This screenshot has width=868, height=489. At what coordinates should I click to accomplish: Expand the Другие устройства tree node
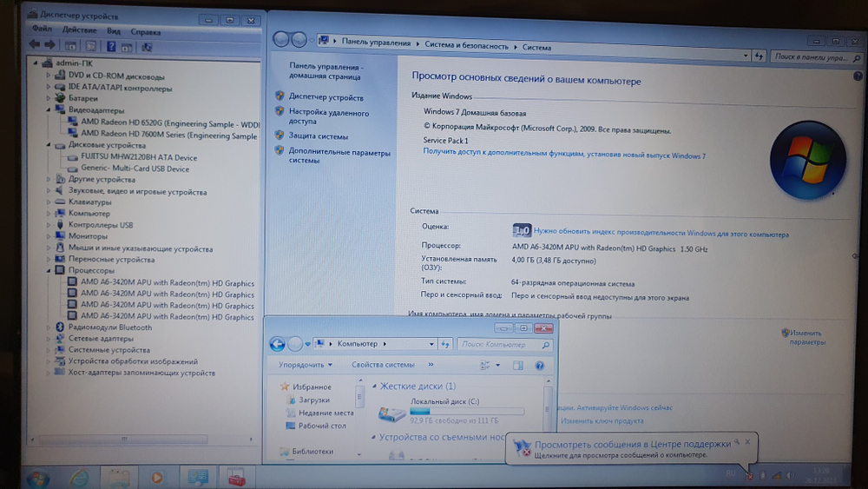(x=48, y=180)
